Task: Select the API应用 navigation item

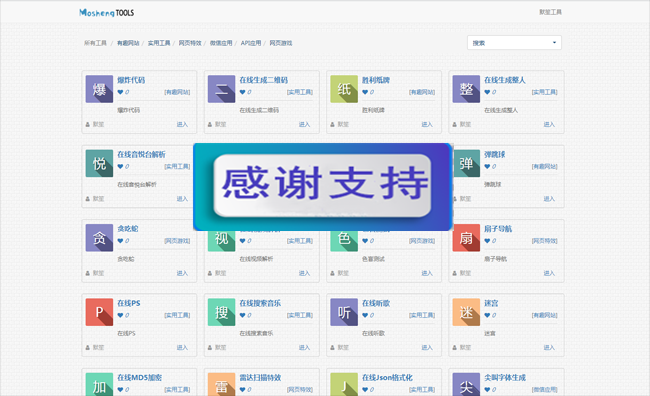Action: point(251,43)
